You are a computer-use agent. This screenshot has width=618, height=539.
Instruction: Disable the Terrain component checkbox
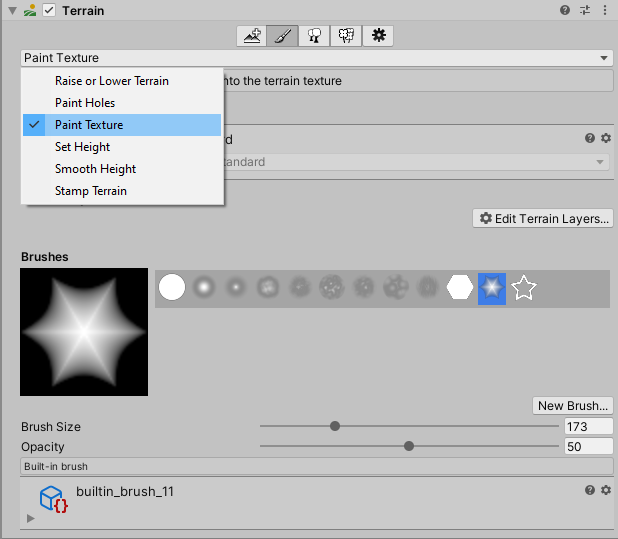49,10
